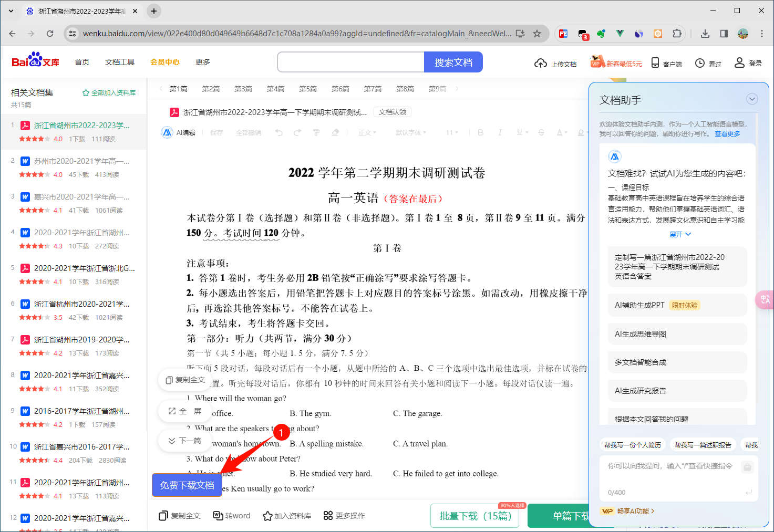
Task: Open the client download phone icon
Action: 655,62
